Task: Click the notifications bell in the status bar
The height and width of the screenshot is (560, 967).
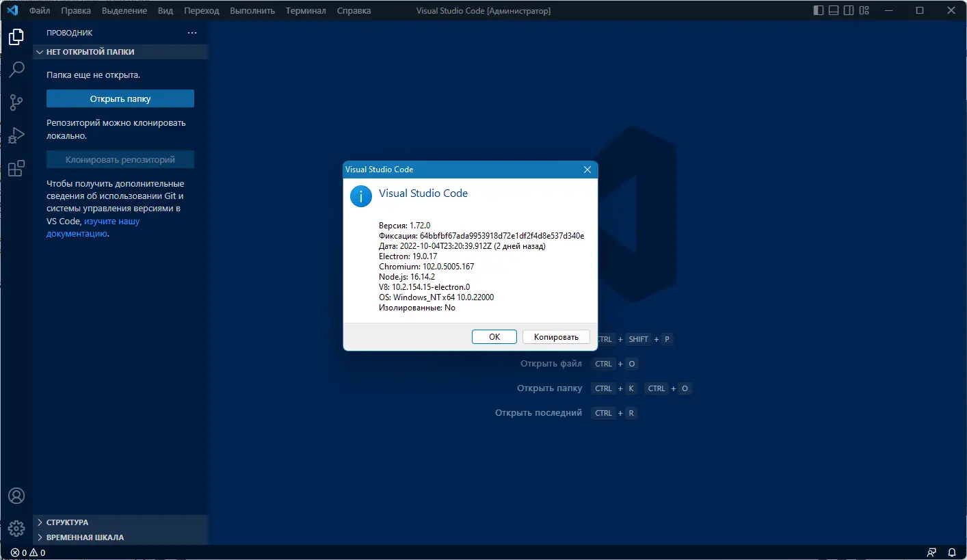Action: (952, 552)
